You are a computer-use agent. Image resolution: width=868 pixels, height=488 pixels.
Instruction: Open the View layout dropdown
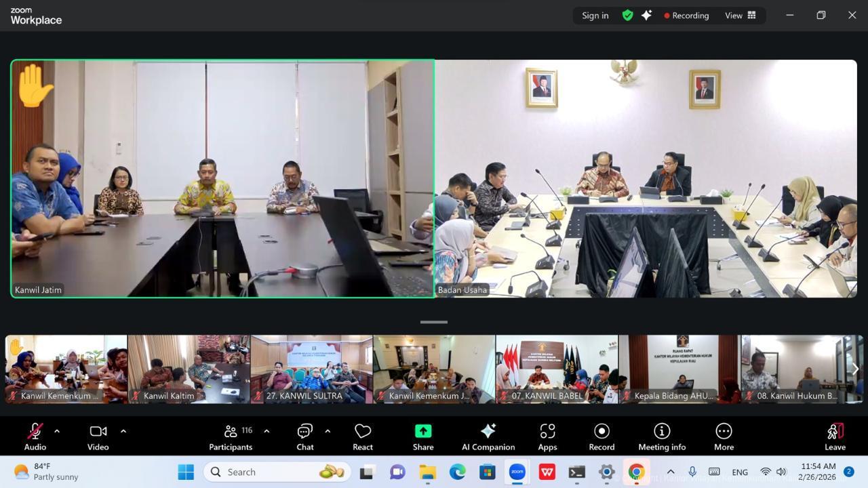click(741, 15)
